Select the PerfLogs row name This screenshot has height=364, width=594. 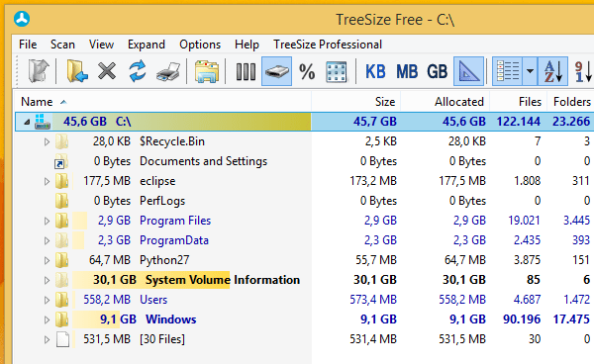162,201
